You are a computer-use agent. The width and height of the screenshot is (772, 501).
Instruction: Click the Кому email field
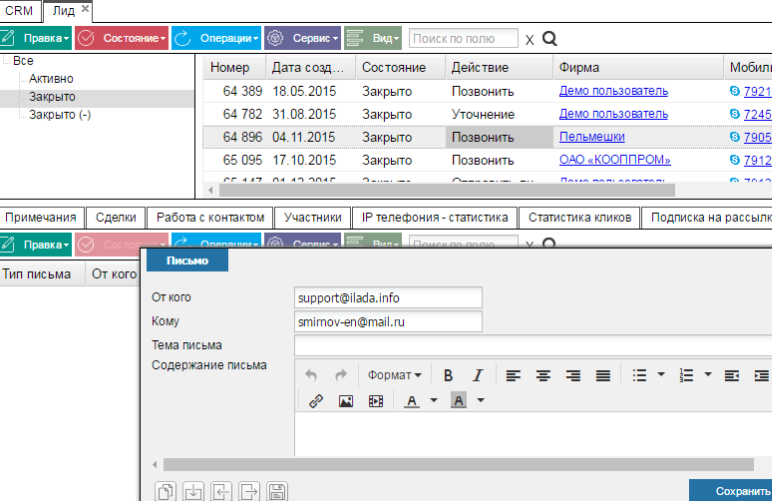click(388, 322)
